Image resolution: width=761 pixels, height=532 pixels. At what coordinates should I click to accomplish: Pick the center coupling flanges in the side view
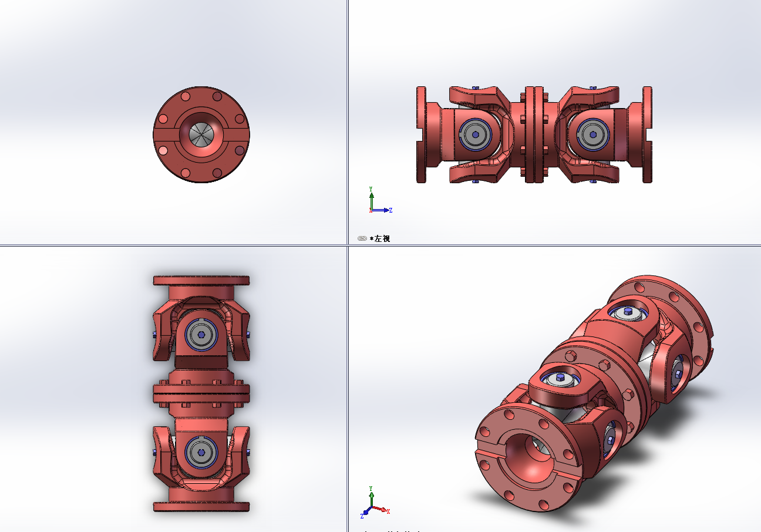coord(534,134)
